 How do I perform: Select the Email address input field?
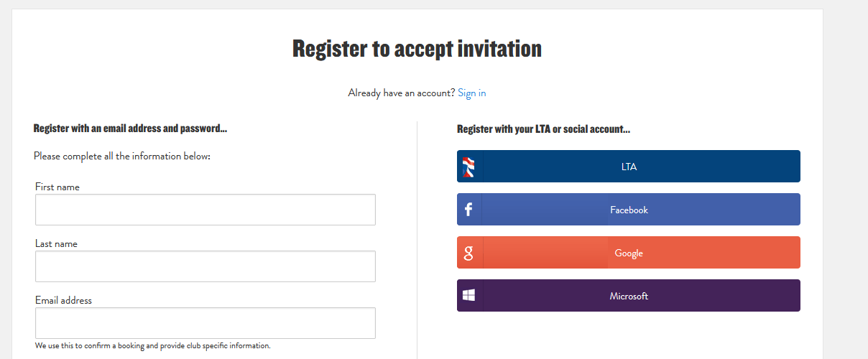pyautogui.click(x=205, y=323)
